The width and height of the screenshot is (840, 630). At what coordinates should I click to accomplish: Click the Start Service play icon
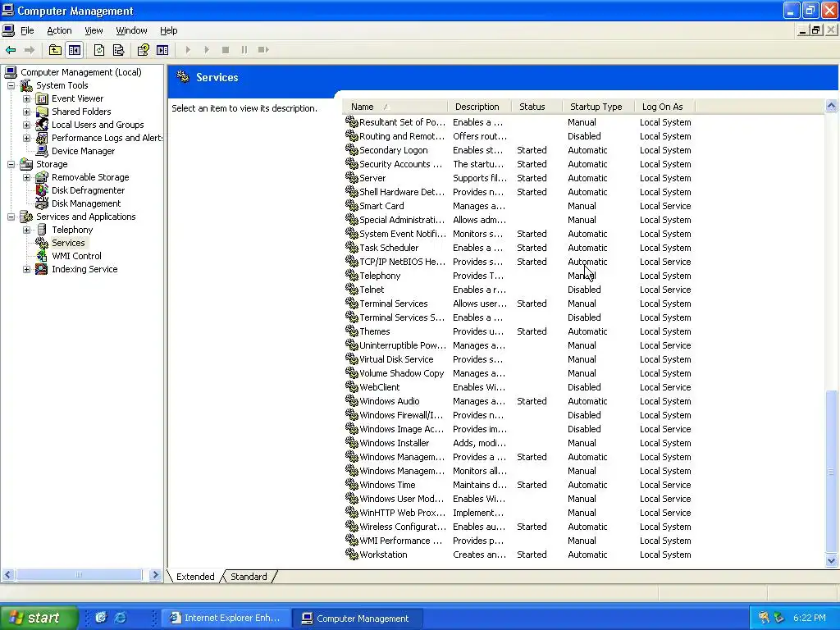tap(188, 50)
